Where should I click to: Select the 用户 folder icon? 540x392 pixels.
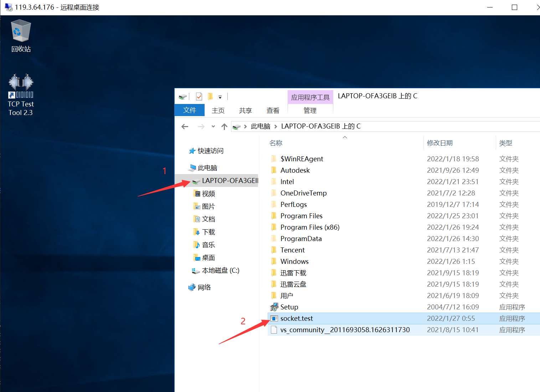click(x=274, y=296)
